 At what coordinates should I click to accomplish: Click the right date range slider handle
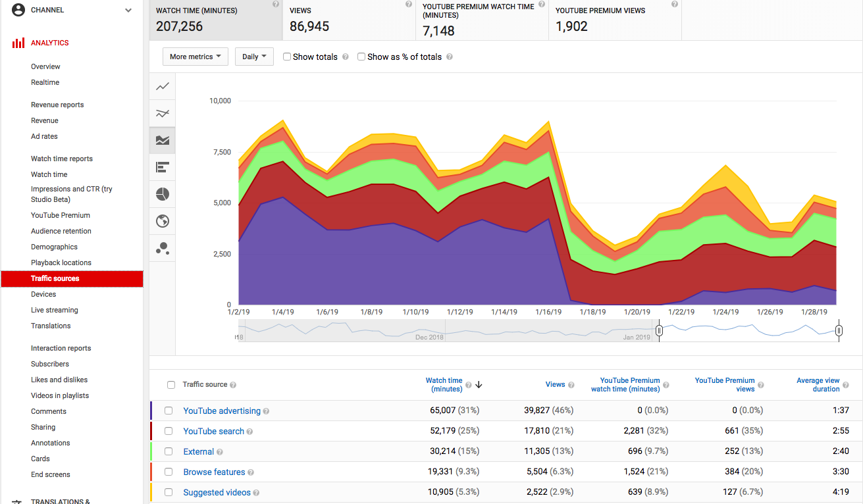point(839,331)
